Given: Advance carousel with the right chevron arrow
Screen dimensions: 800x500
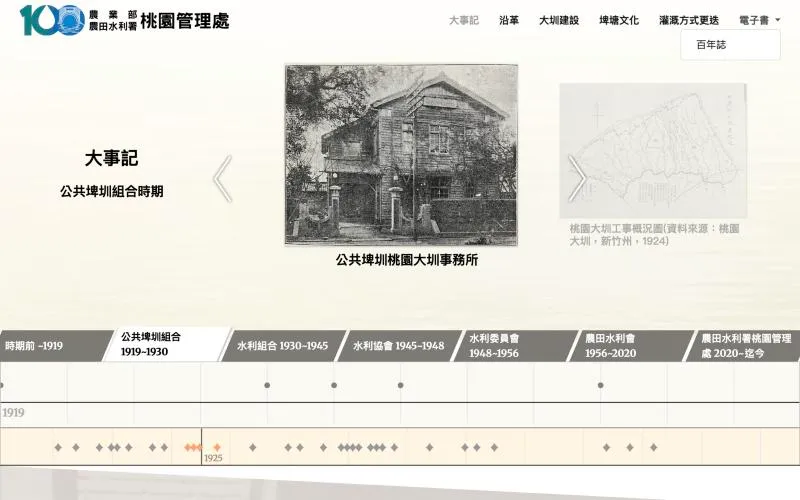Looking at the screenshot, I should pyautogui.click(x=577, y=179).
